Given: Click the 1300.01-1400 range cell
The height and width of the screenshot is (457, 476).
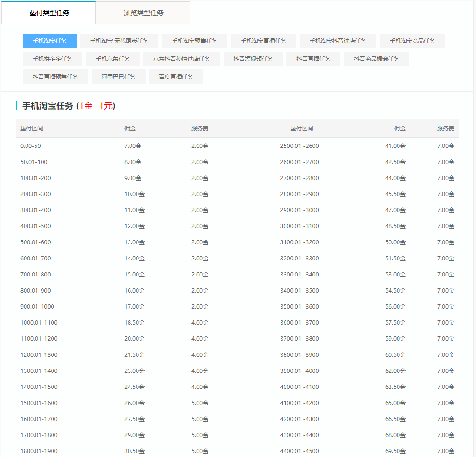Looking at the screenshot, I should click(x=39, y=371).
